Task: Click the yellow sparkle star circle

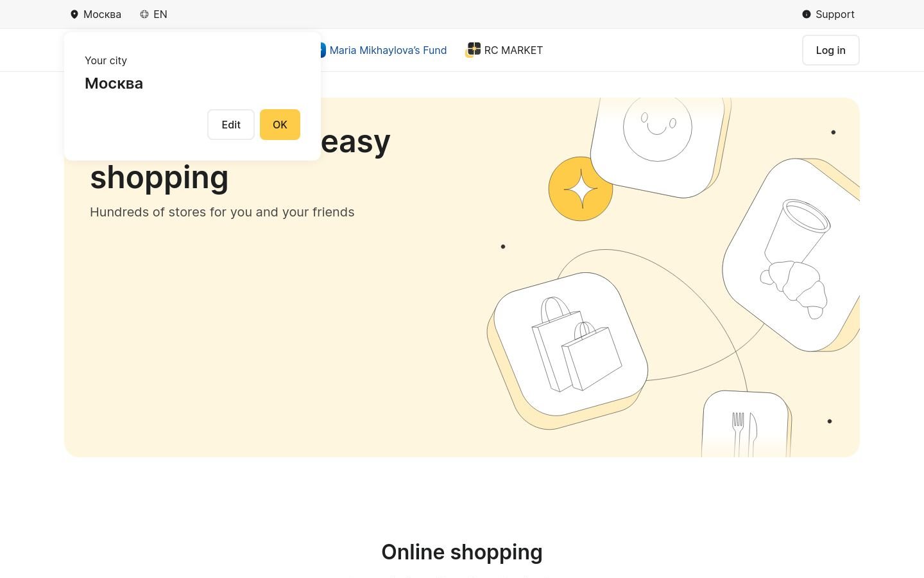Action: [581, 189]
